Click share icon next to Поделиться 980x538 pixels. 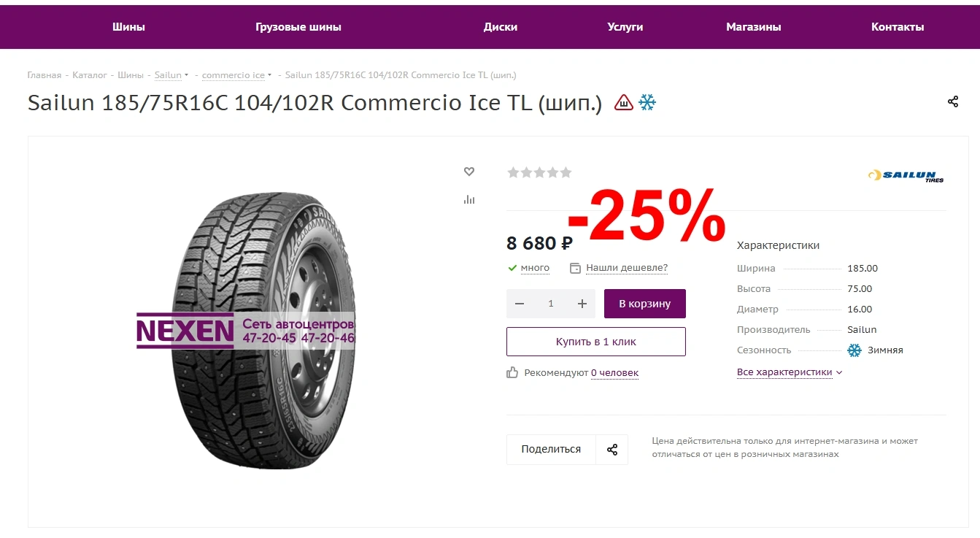pos(612,450)
